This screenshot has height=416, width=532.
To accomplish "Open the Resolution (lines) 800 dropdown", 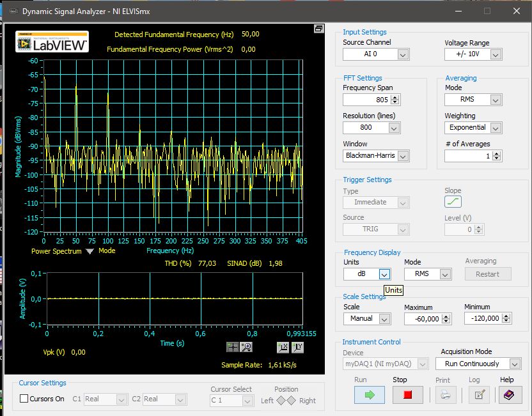I will 394,128.
